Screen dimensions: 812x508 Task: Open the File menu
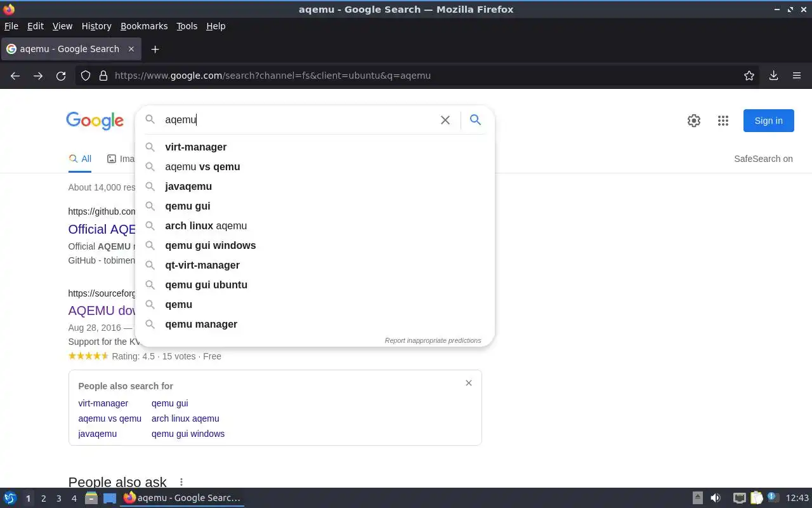point(11,26)
